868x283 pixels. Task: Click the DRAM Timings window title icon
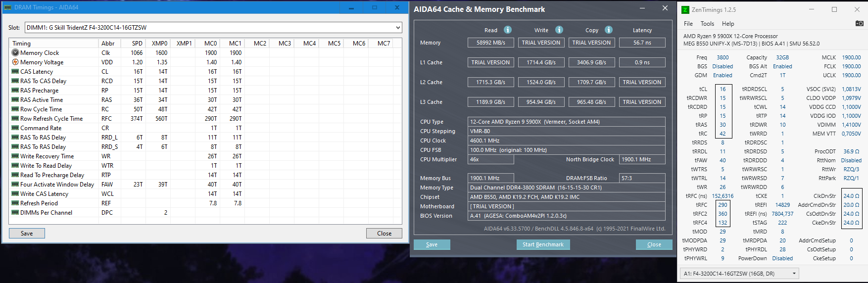point(7,7)
